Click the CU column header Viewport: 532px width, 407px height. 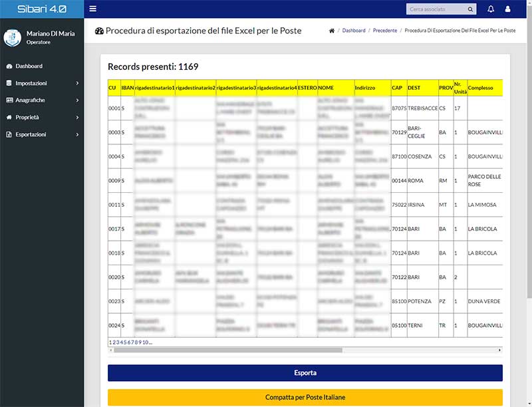[114, 88]
